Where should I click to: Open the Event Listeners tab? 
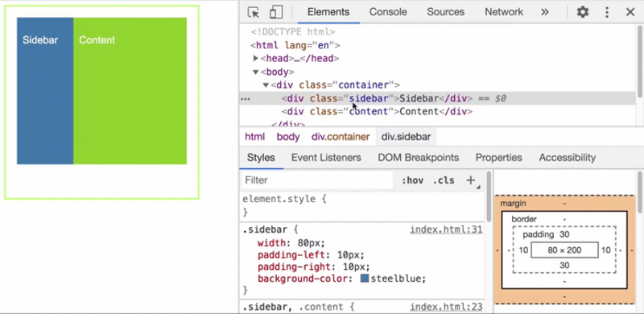[x=326, y=158]
